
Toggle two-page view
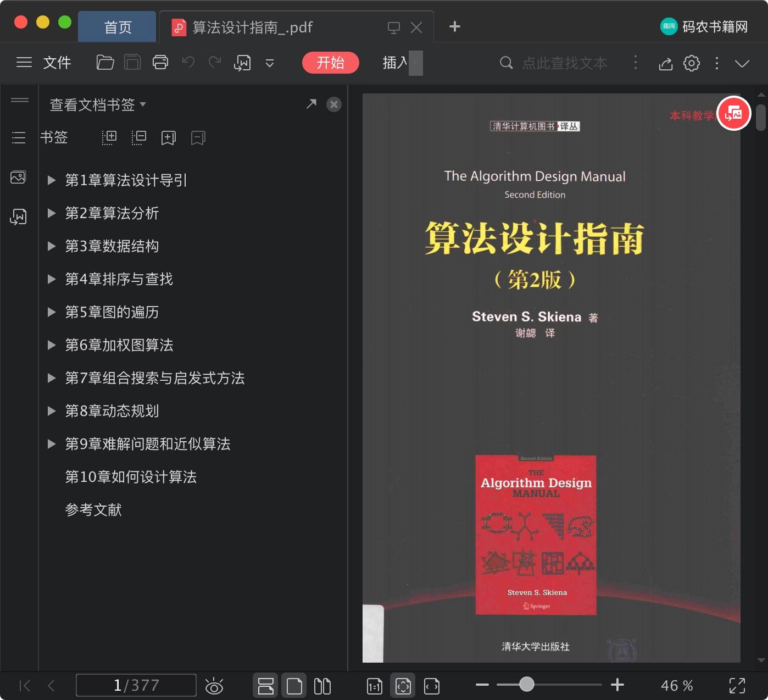[322, 686]
